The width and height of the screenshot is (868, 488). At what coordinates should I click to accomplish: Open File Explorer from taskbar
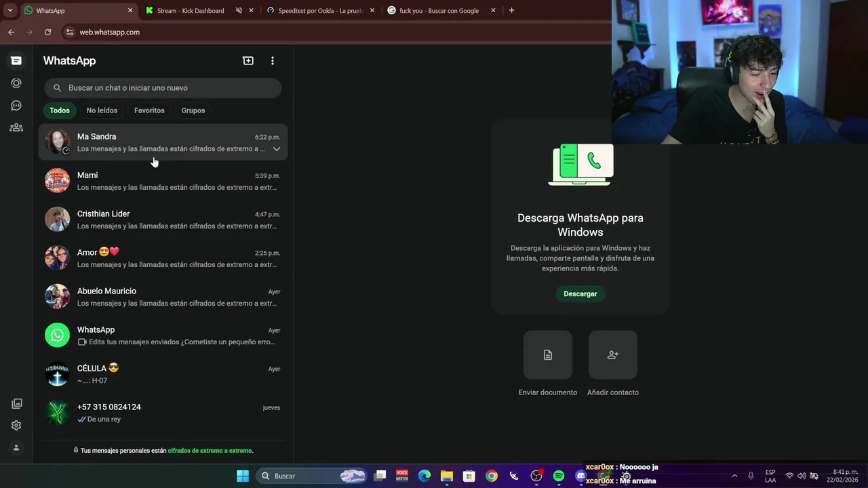[x=447, y=476]
